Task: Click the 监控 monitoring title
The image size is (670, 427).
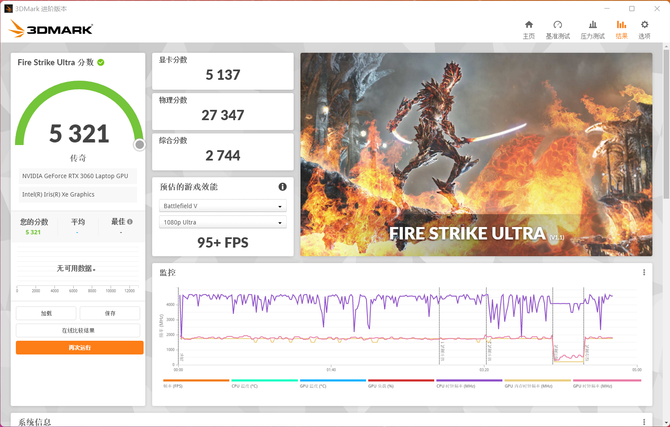Action: pyautogui.click(x=168, y=272)
